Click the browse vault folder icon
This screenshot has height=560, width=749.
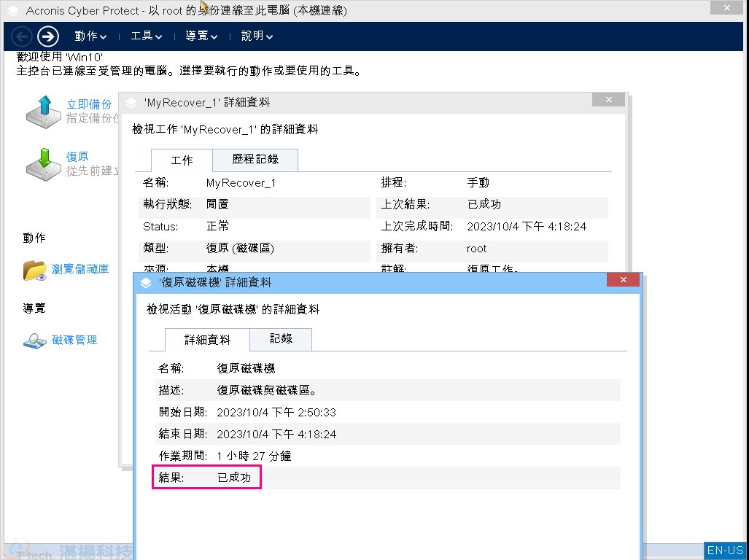click(34, 270)
